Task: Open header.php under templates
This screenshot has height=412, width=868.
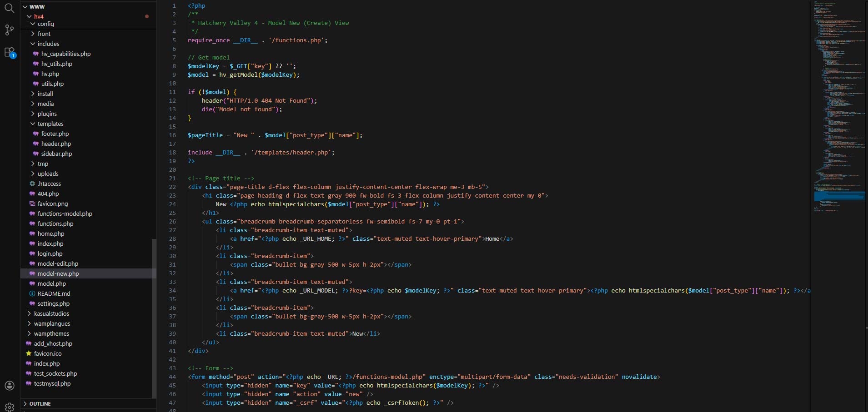Action: 56,144
